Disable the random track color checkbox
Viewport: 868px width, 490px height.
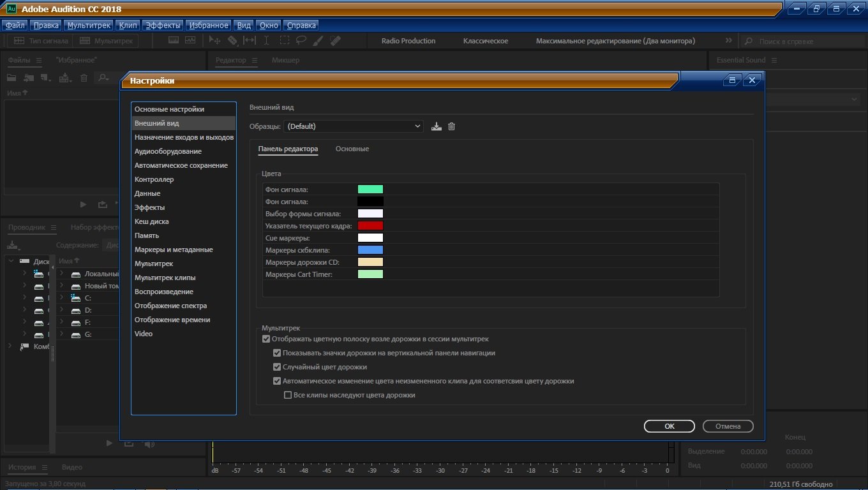pos(277,367)
